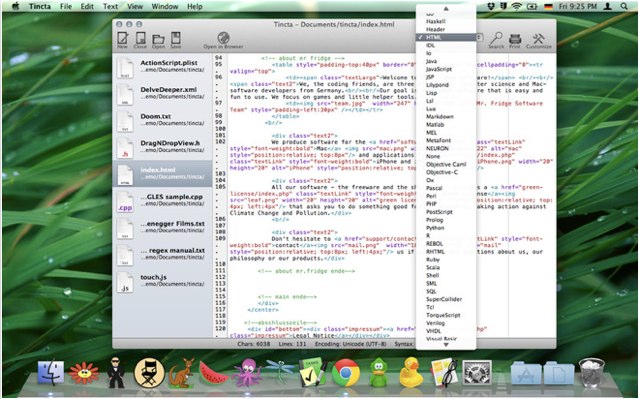Select the regex manual.txt sidebar entry
Screen dimensions: 639x399
point(162,254)
